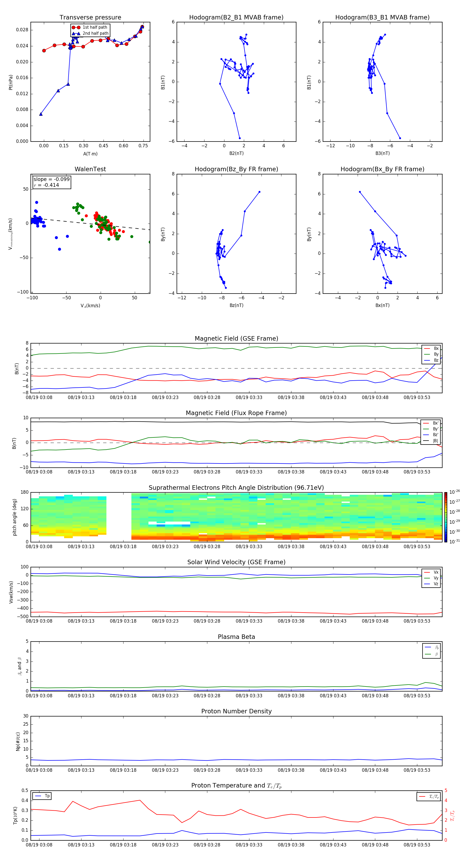
Task: Click the "Vz" entry in velocity legend
Action: tap(431, 584)
